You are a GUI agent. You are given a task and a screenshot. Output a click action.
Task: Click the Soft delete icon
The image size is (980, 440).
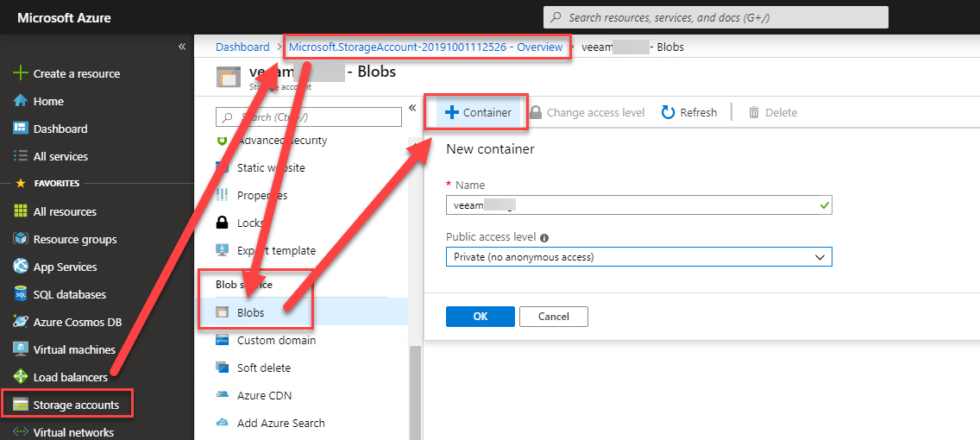(222, 368)
